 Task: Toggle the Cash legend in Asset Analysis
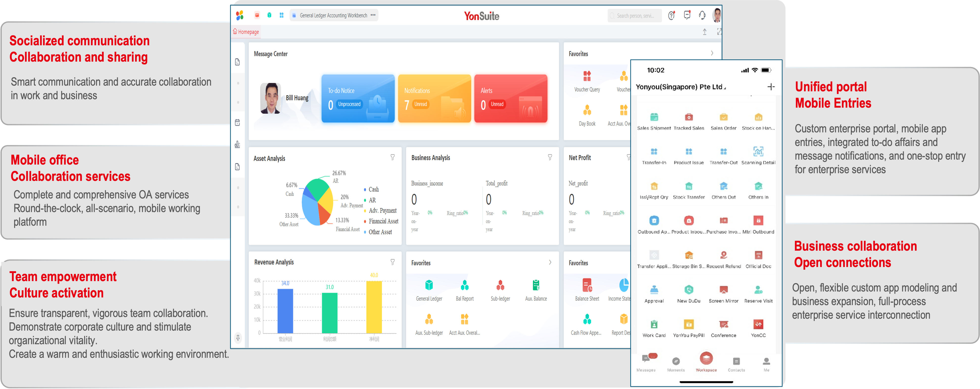click(373, 189)
